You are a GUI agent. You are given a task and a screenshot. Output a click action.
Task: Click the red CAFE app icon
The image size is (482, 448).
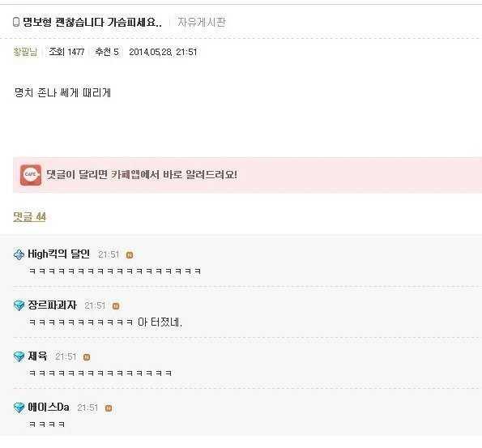[31, 175]
